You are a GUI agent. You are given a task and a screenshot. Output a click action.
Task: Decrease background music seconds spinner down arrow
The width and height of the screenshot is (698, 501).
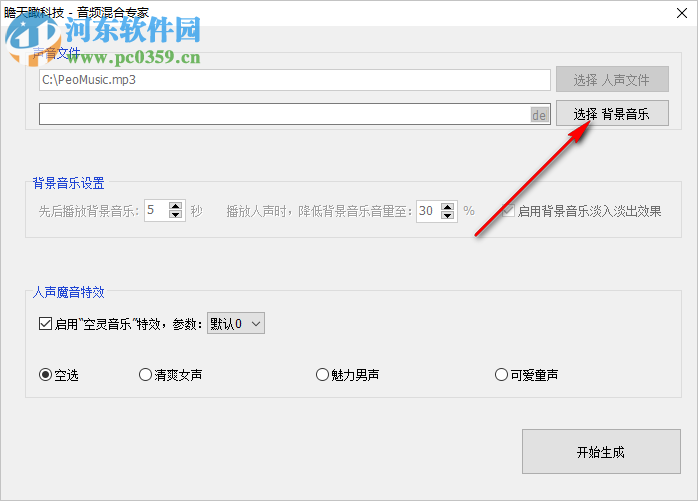[x=176, y=215]
